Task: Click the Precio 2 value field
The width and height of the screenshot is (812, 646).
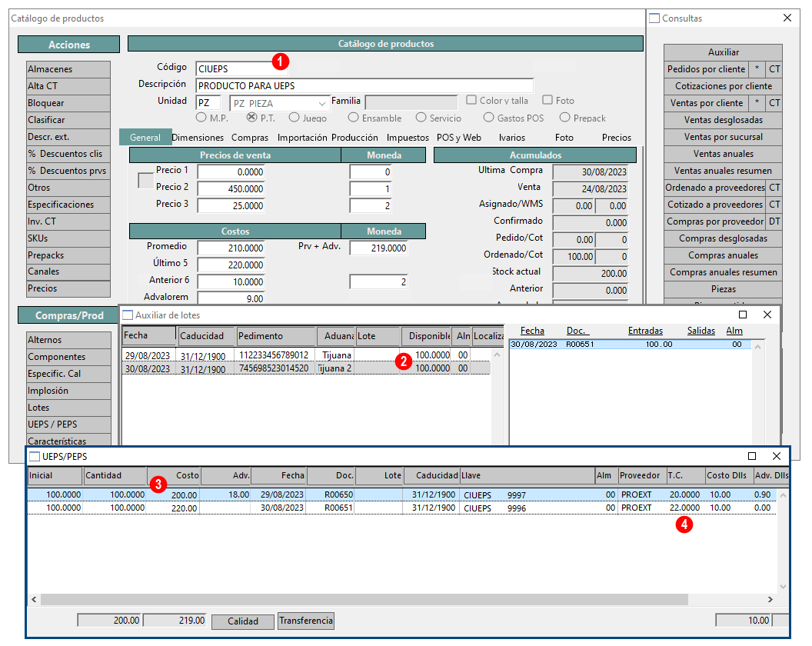Action: pyautogui.click(x=231, y=189)
